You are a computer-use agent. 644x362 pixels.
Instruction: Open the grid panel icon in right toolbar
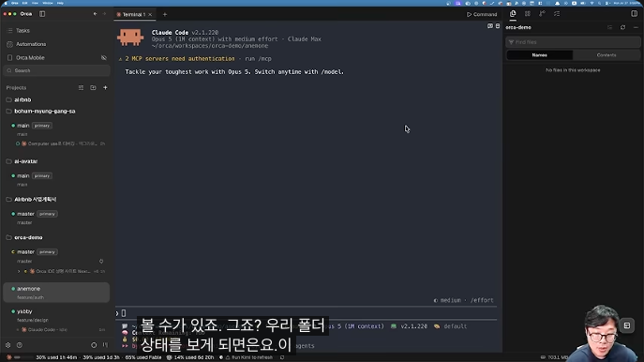coord(528,13)
